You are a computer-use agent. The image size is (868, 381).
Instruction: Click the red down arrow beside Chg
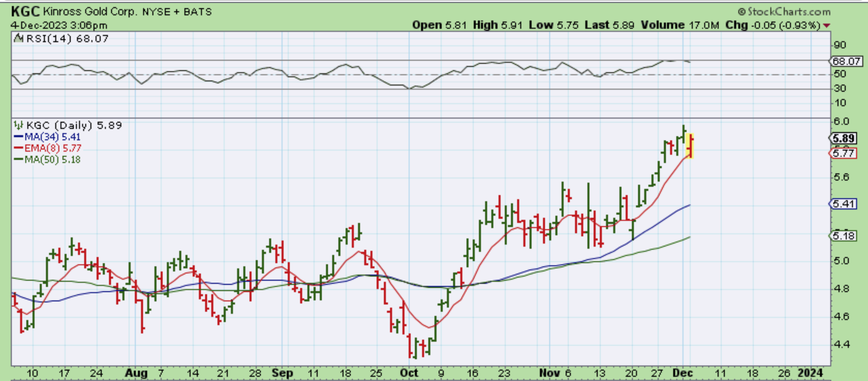(x=827, y=26)
